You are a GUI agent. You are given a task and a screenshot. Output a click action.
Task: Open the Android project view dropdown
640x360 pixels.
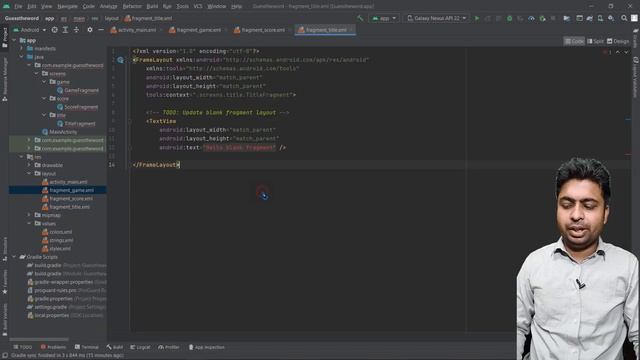pos(29,30)
